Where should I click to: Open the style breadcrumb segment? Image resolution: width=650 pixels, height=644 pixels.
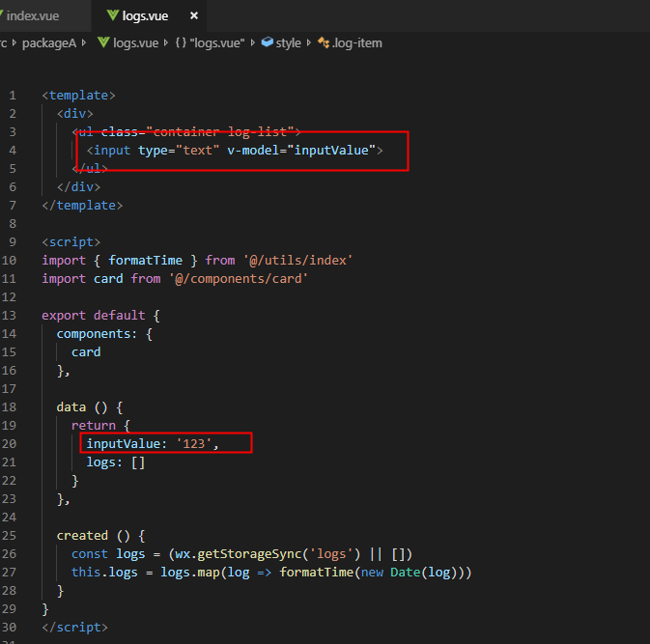coord(289,43)
